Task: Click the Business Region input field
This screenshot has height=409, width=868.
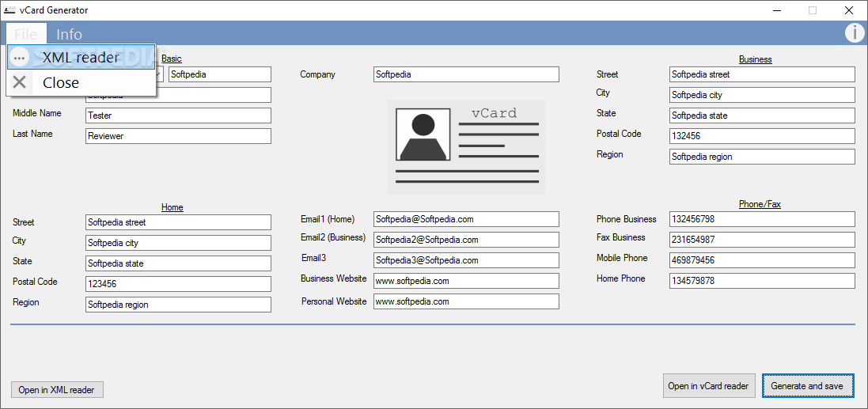Action: [x=762, y=157]
